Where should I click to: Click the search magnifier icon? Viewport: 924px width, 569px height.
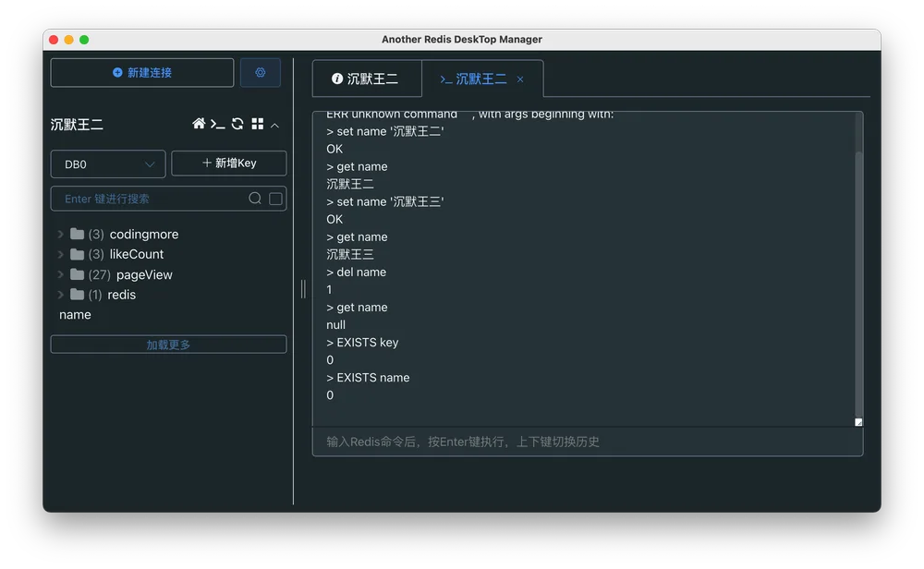coord(255,199)
